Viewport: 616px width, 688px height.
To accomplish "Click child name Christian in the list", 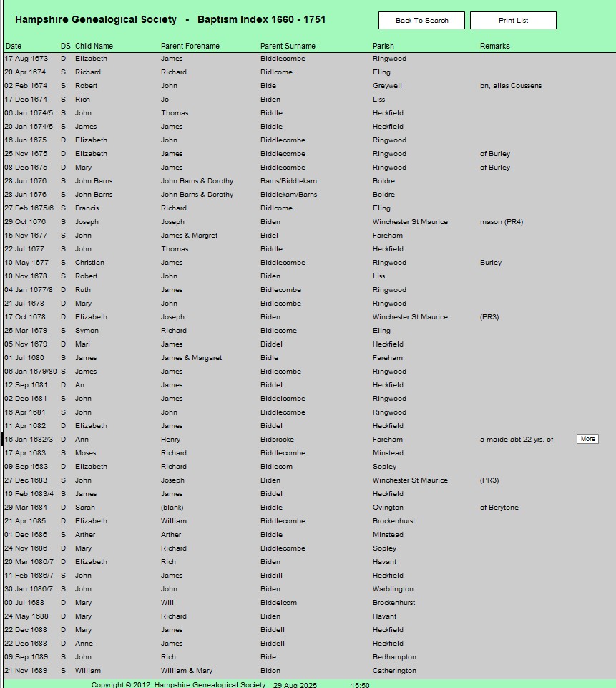I will click(x=89, y=263).
